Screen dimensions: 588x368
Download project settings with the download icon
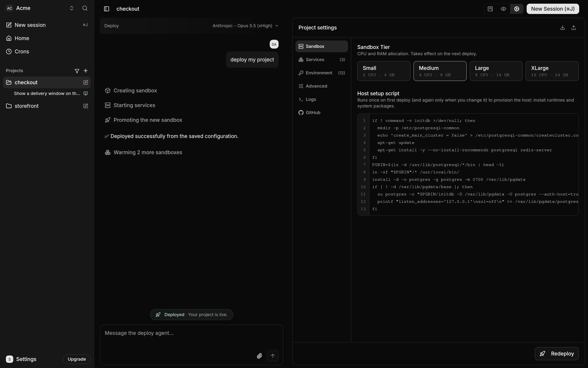coord(562,27)
